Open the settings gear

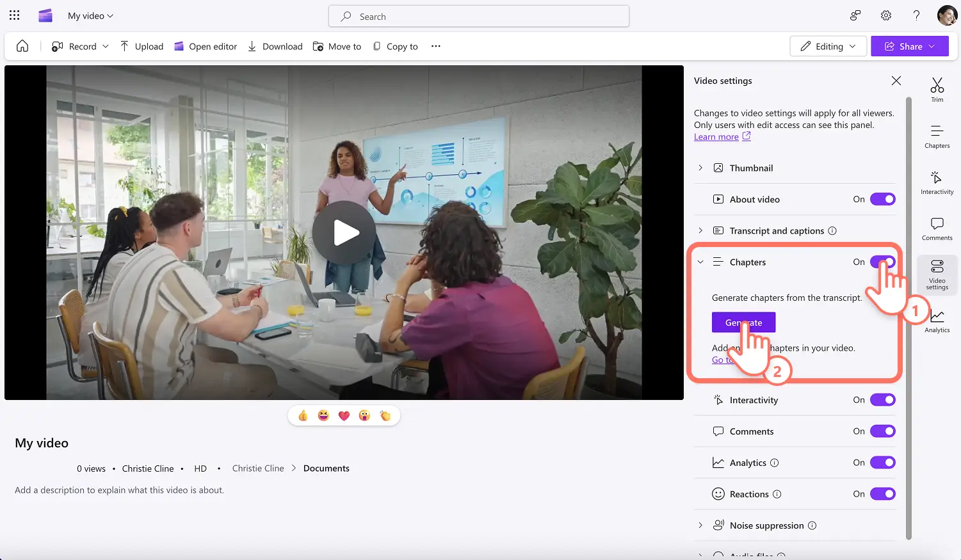[886, 15]
